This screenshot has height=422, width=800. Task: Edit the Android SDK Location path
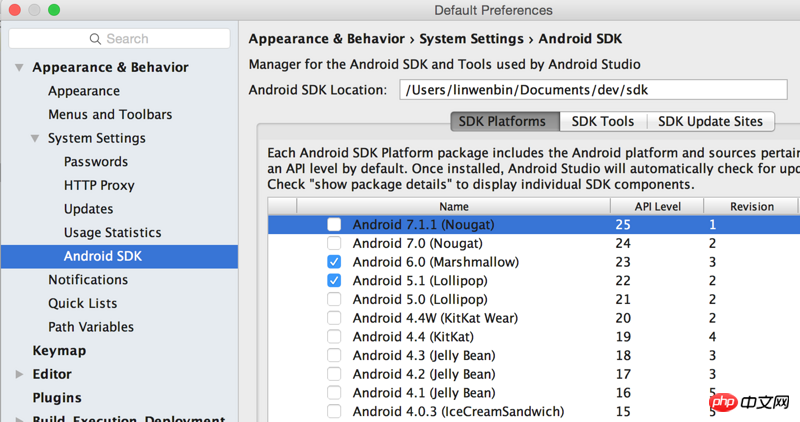click(593, 90)
